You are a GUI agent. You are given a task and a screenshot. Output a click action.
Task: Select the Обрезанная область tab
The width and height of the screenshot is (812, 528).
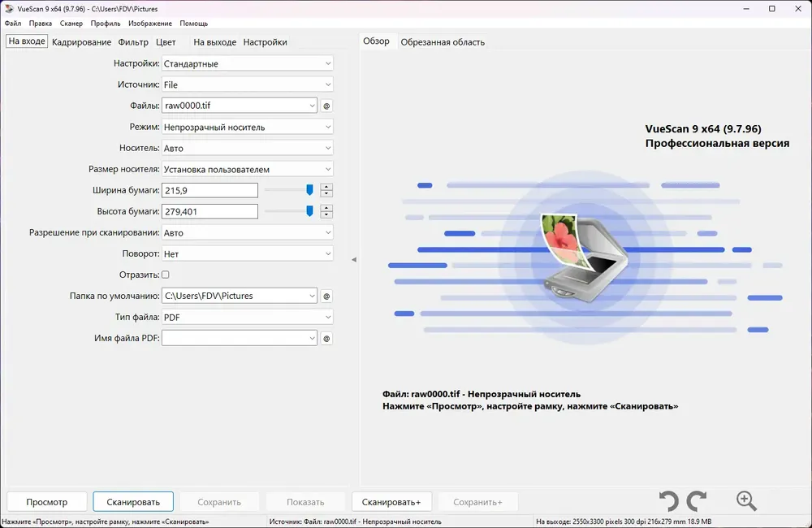click(443, 42)
